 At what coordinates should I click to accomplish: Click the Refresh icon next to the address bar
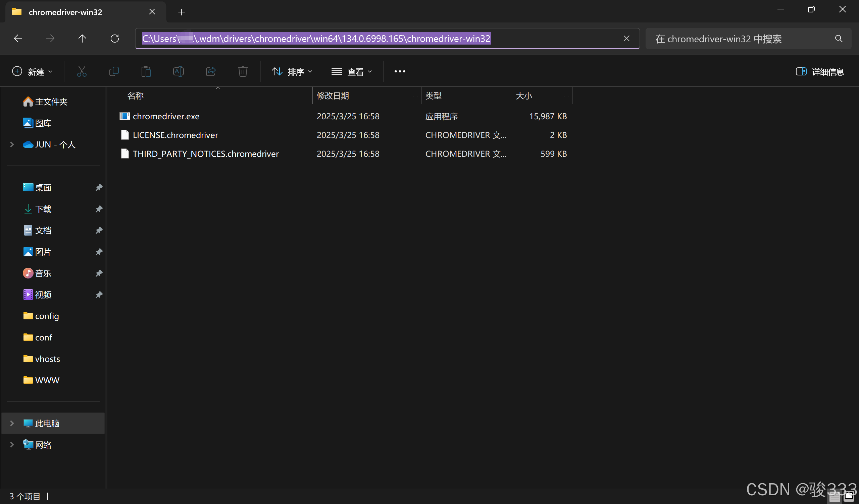pyautogui.click(x=114, y=39)
